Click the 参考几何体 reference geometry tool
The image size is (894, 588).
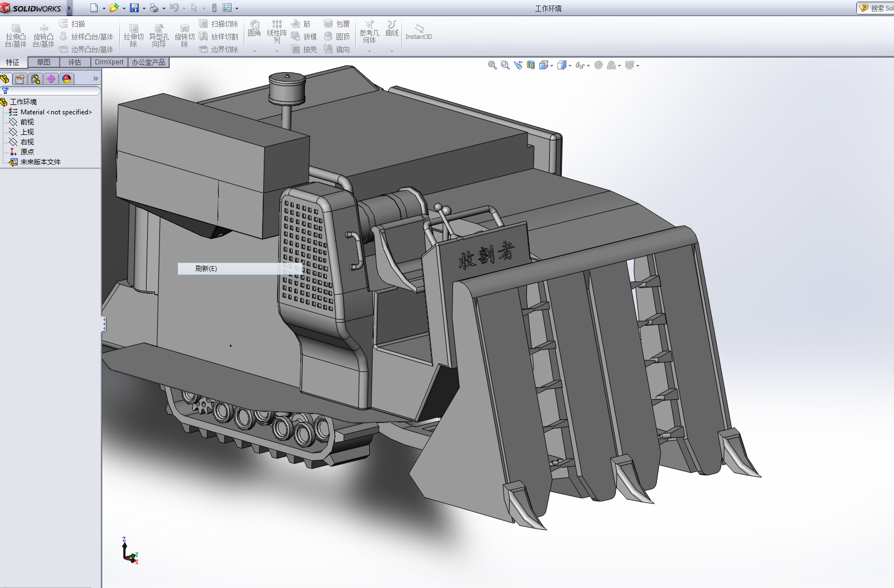(x=369, y=32)
